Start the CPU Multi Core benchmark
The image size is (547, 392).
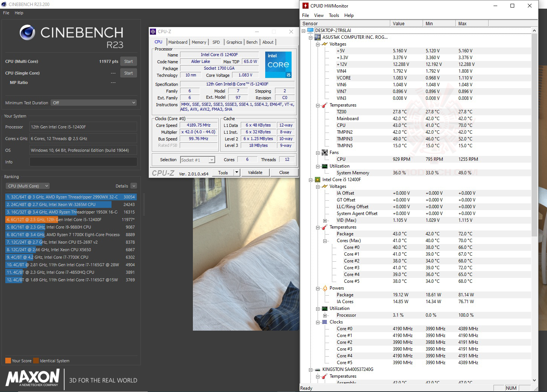[x=128, y=61]
